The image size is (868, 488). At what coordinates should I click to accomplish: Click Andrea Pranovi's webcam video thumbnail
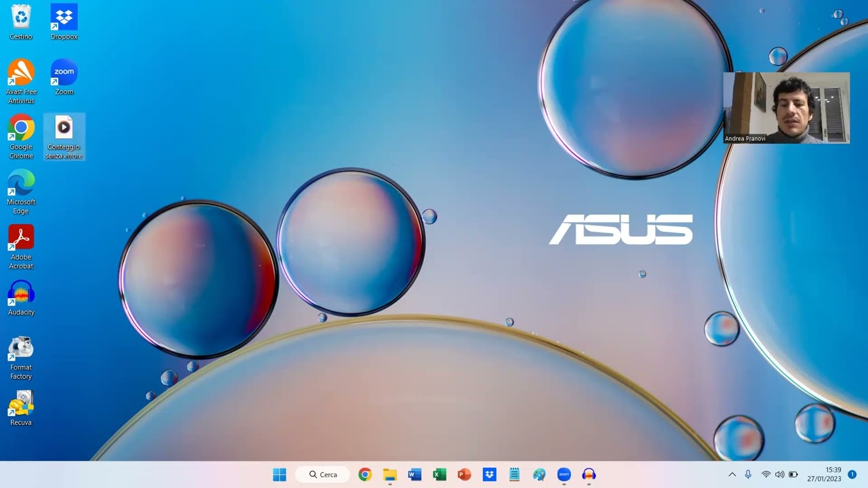[787, 108]
